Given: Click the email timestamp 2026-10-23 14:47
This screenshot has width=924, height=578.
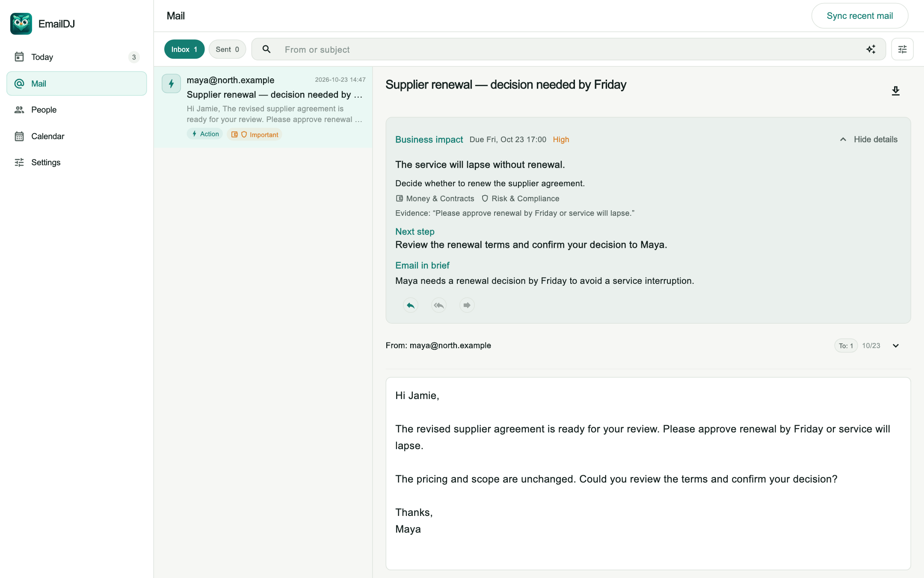Looking at the screenshot, I should [340, 80].
